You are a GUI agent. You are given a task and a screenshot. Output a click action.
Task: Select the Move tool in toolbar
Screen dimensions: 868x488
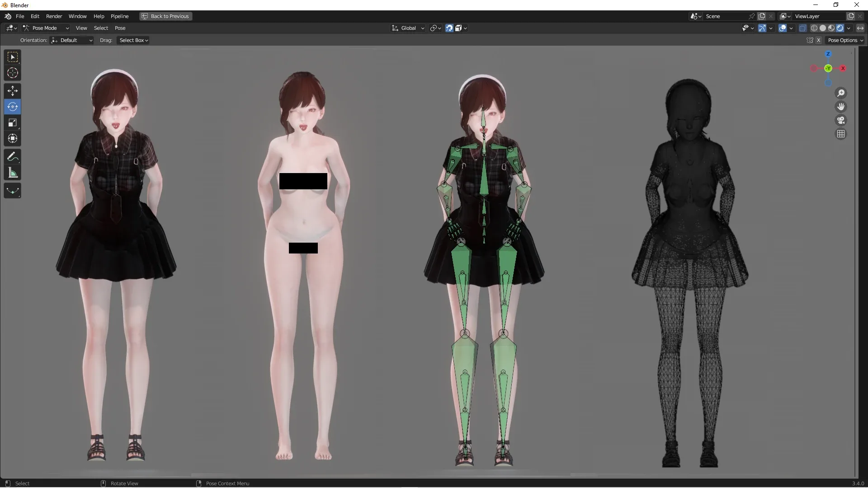pos(12,89)
